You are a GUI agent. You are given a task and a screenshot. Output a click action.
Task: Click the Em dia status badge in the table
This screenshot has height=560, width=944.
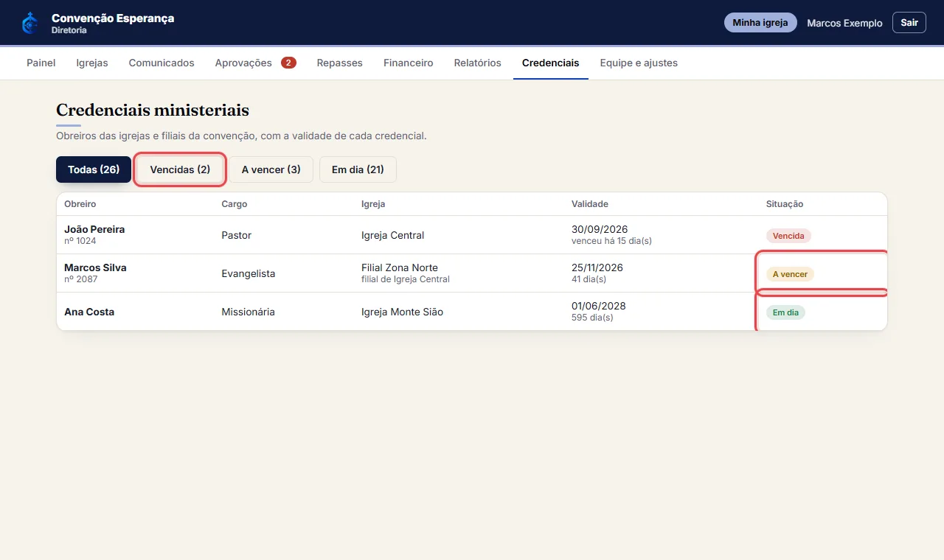pyautogui.click(x=786, y=312)
